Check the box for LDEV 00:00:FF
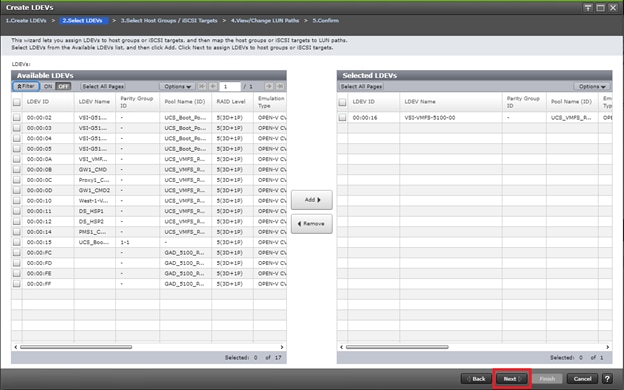The image size is (624, 390). 17,284
